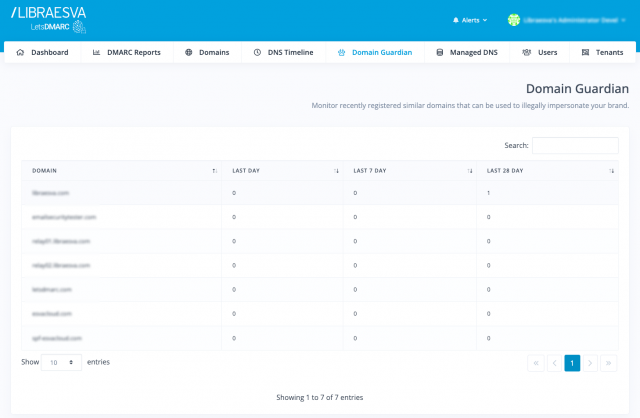
Task: Click the Tenants card icon
Action: (585, 52)
